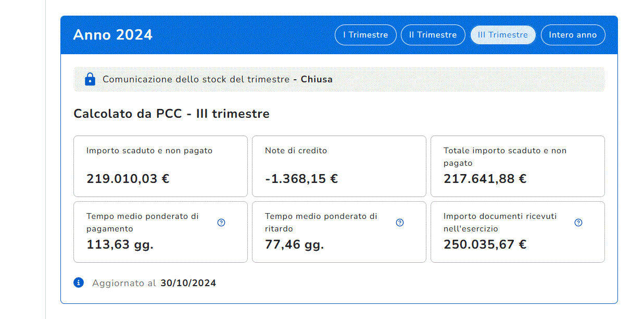Screen dimensions: 644x319
Task: Switch to the I Trimestre tab
Action: (365, 35)
